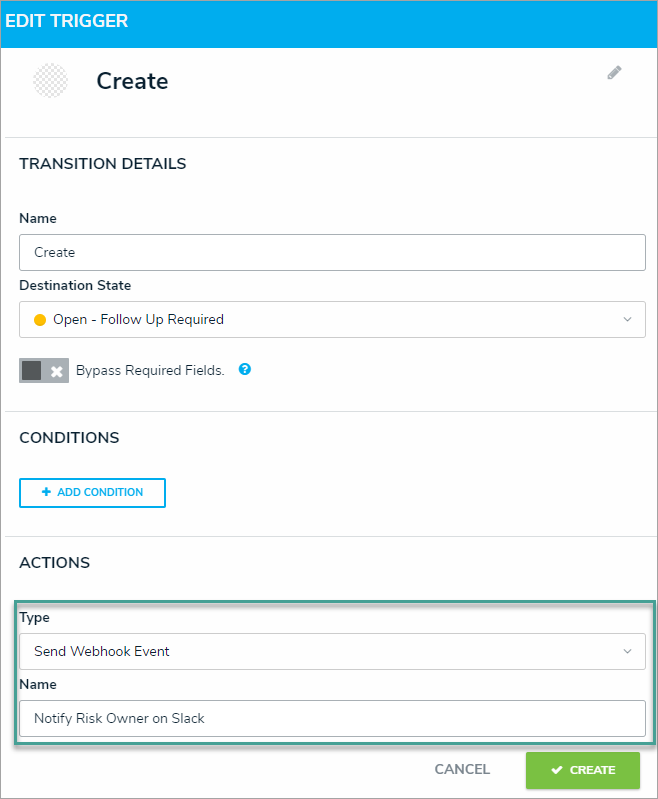Click the chevron arrow in Destination State

[x=627, y=320]
